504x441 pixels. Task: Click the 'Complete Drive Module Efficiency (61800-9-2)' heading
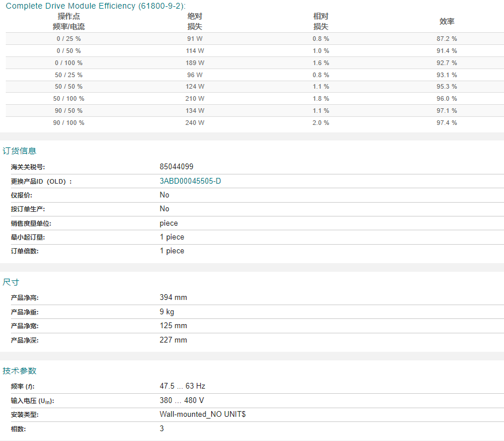(96, 6)
